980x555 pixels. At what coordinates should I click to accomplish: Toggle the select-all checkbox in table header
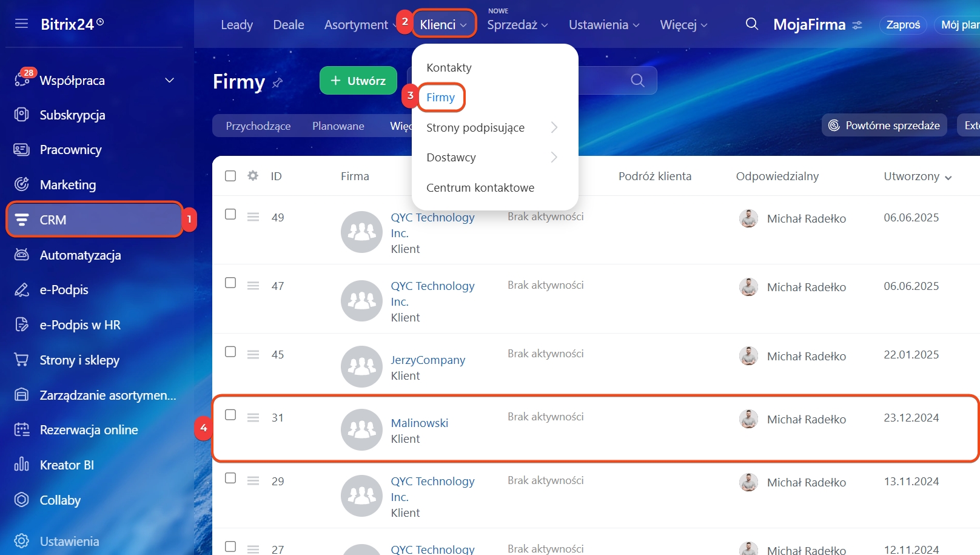tap(230, 176)
